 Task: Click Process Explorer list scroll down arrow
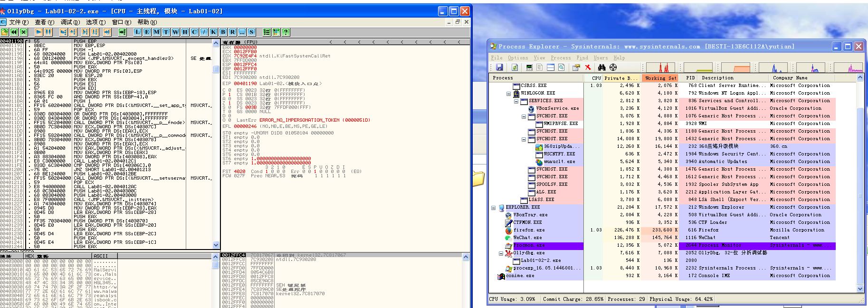pos(860,289)
